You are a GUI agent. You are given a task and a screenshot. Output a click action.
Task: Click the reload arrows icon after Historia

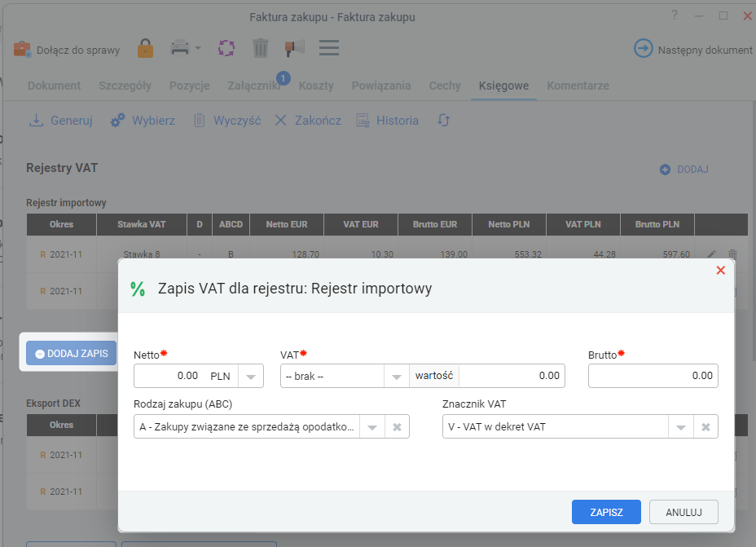443,121
